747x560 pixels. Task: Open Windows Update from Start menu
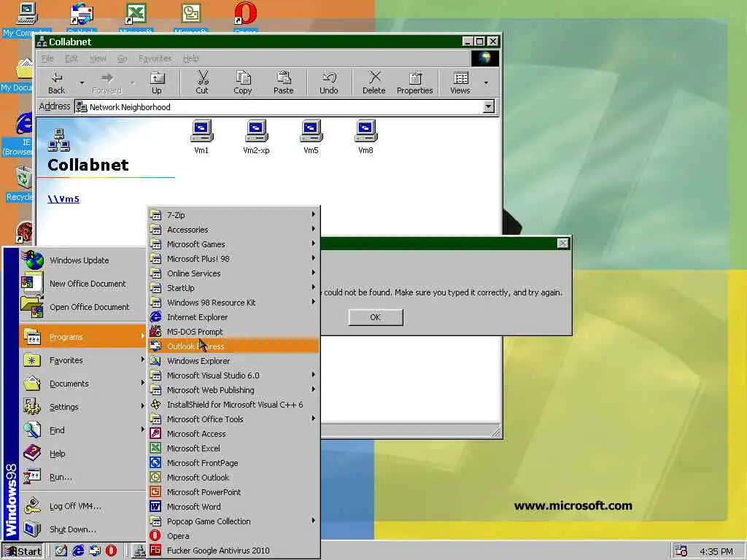click(83, 260)
